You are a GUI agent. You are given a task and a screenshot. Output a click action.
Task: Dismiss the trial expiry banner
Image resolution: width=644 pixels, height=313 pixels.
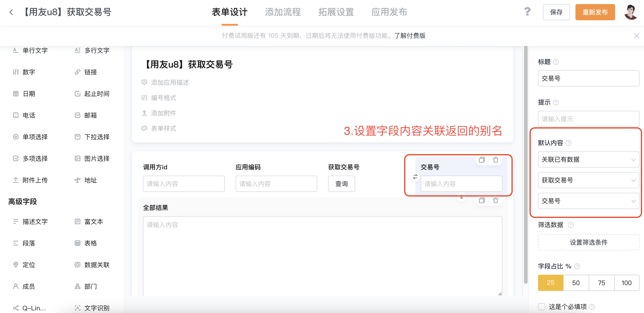(x=636, y=36)
